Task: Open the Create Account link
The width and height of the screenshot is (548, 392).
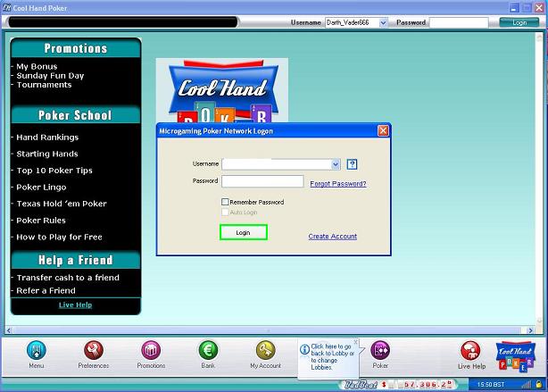Action: point(332,237)
